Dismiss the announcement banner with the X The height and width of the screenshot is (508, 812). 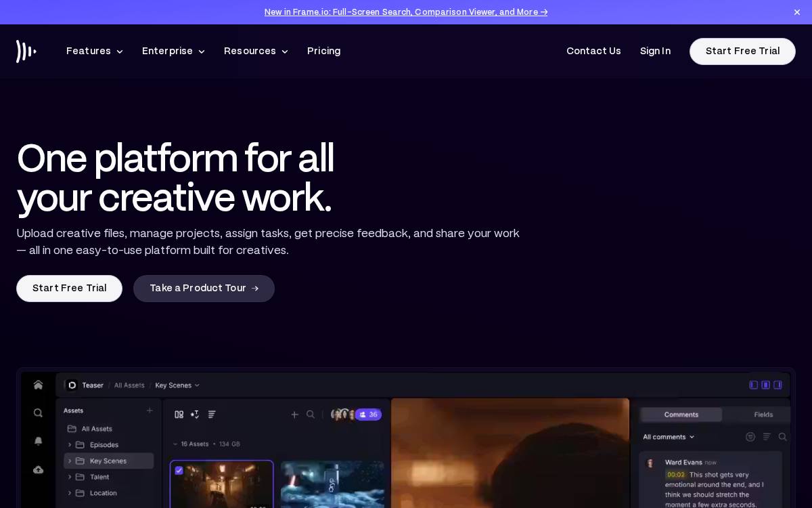[x=797, y=12]
